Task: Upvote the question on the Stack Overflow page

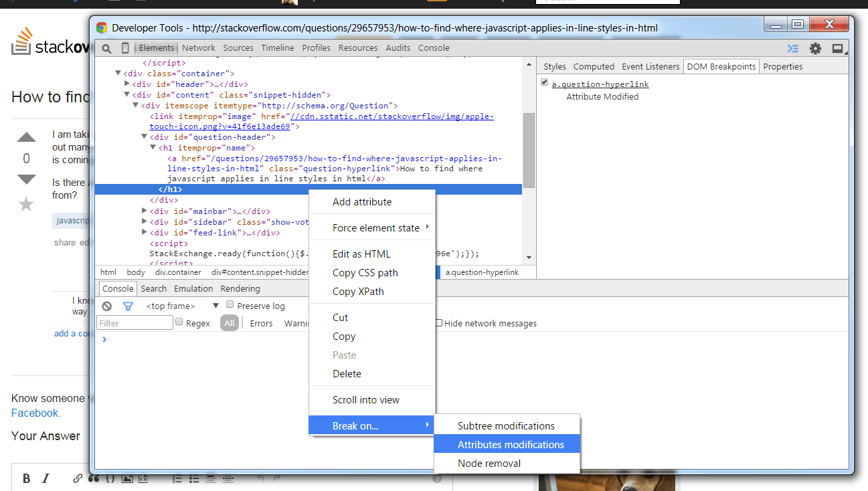Action: pos(26,138)
